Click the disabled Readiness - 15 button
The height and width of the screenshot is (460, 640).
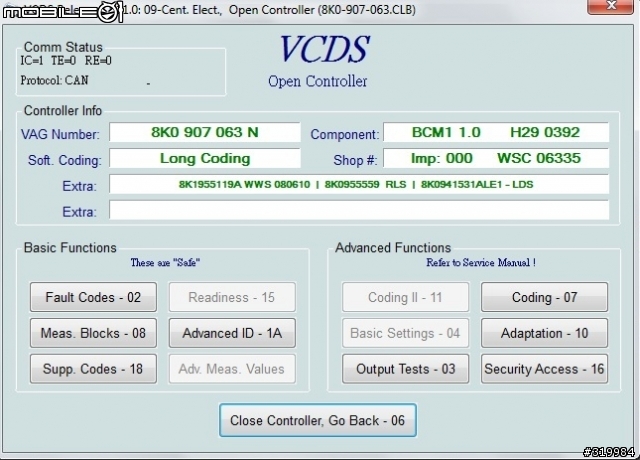232,297
